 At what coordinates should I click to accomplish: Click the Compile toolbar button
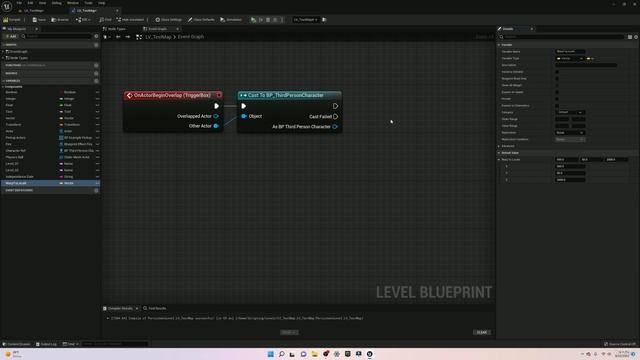tap(12, 20)
